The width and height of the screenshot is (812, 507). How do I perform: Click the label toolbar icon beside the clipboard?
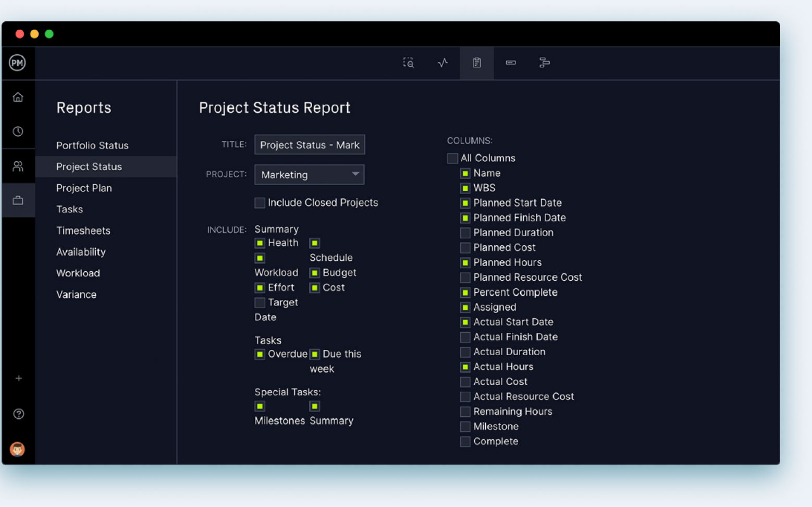click(510, 63)
